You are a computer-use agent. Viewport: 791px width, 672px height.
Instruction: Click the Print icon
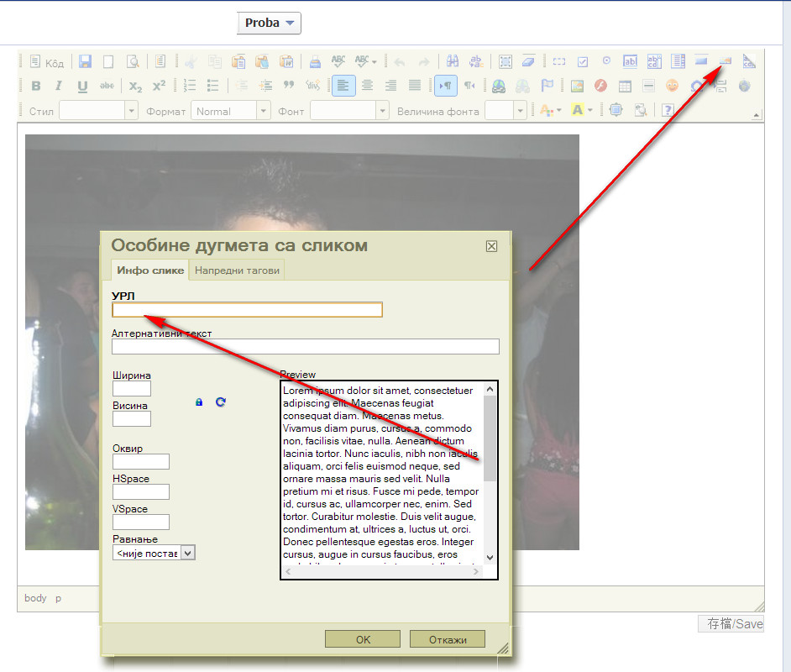315,61
